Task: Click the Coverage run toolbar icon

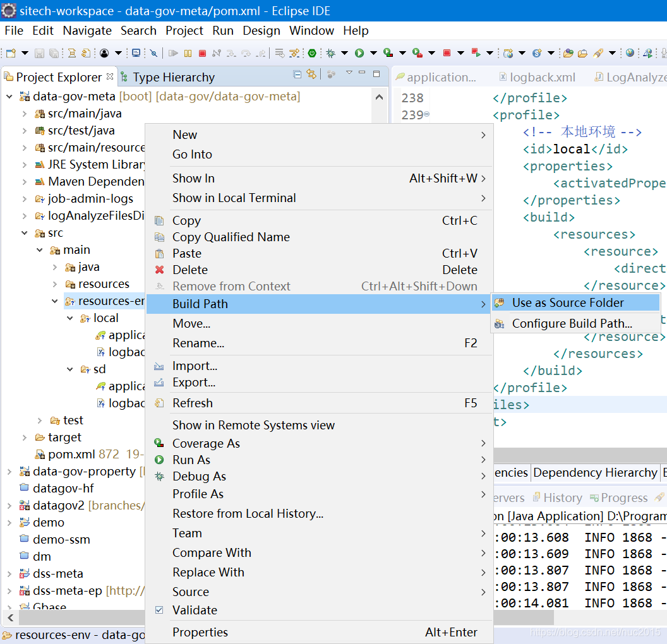Action: [x=388, y=52]
